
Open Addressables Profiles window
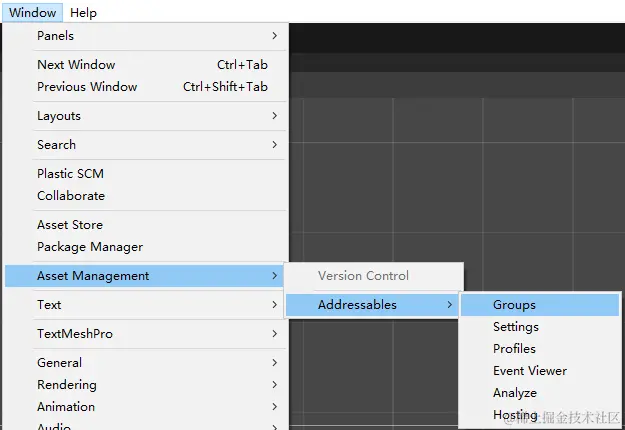514,349
